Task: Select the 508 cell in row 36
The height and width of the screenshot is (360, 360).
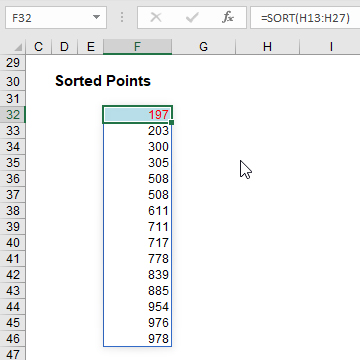Action: click(137, 179)
